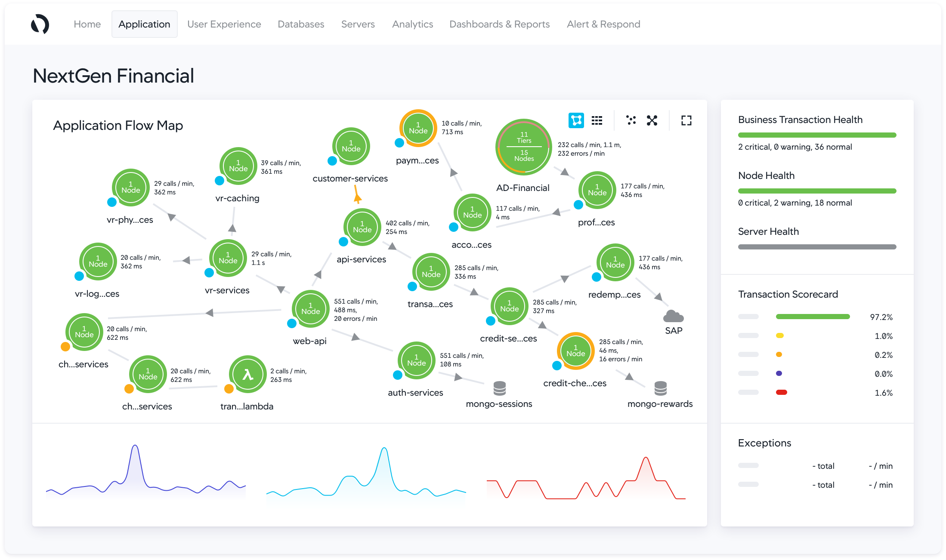The width and height of the screenshot is (946, 560).
Task: Open User Experience tab
Action: tap(224, 24)
